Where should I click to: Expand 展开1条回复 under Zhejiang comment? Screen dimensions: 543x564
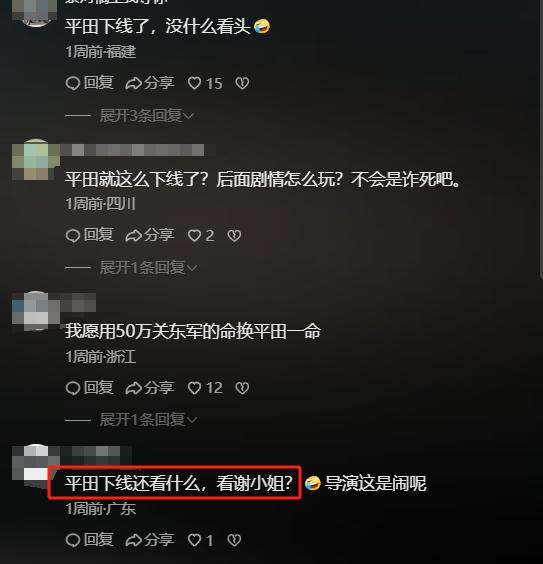tap(149, 420)
